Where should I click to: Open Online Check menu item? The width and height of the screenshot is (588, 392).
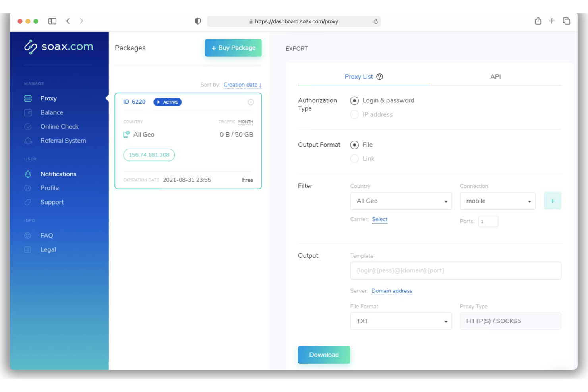pos(59,127)
